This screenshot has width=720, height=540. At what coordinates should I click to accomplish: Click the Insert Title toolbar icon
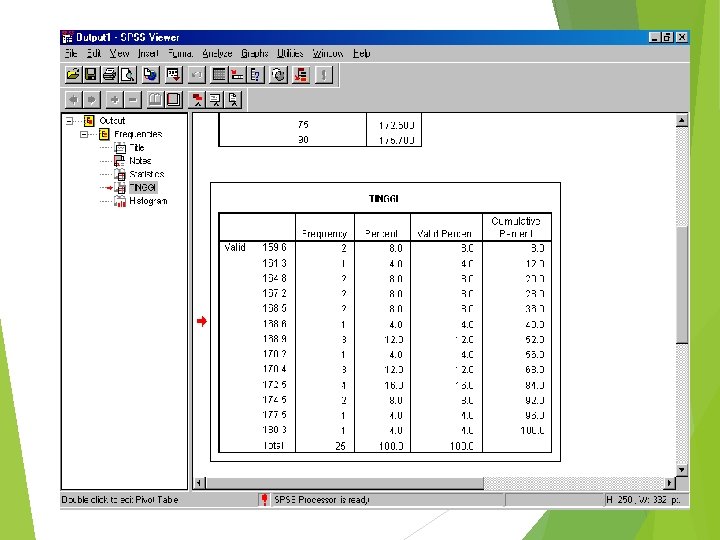(215, 99)
